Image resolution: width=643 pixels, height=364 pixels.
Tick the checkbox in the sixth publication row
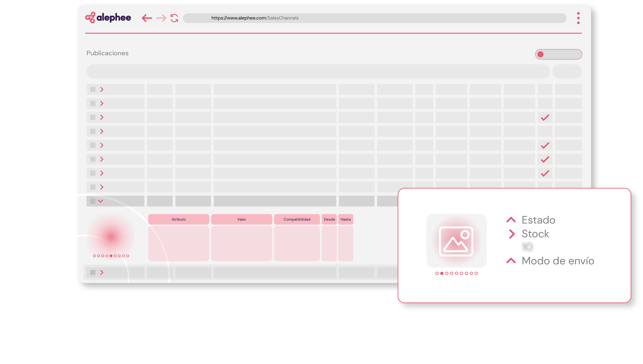point(93,159)
